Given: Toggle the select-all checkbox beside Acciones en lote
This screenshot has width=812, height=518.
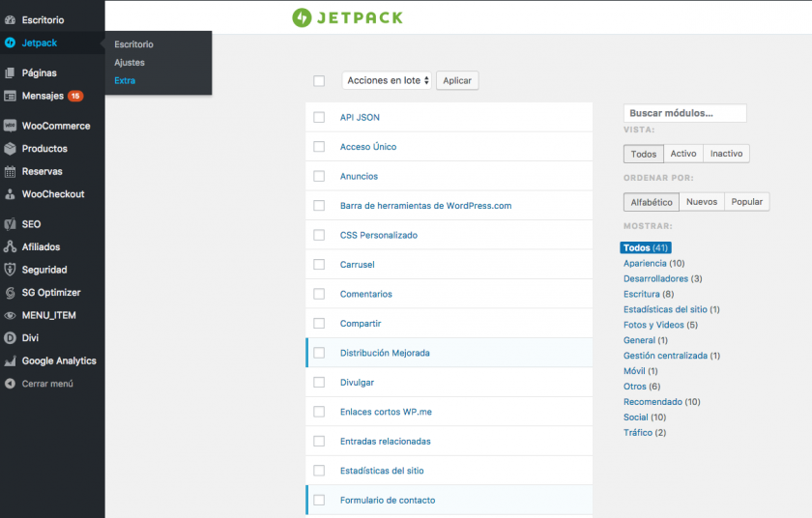Looking at the screenshot, I should [319, 81].
